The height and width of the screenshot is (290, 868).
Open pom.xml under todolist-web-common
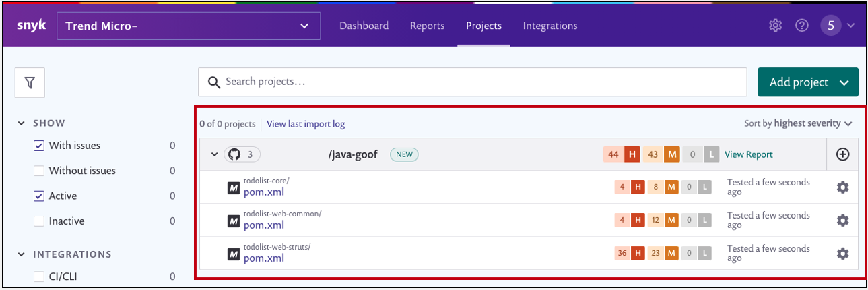point(264,225)
